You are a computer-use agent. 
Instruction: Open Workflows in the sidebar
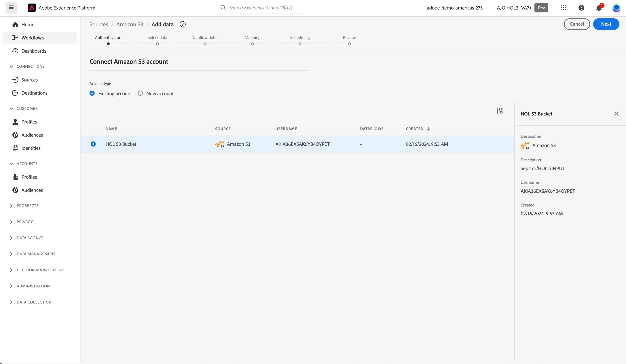coord(40,38)
